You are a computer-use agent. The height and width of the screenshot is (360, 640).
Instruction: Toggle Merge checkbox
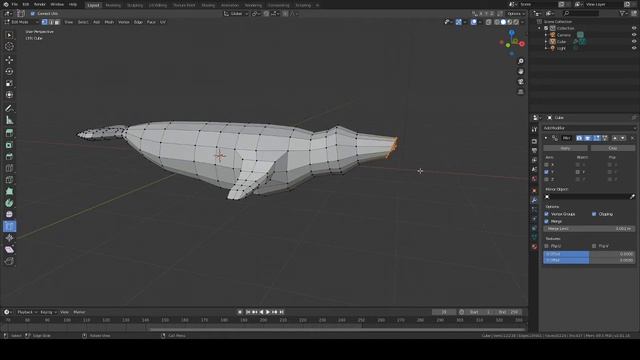[547, 221]
